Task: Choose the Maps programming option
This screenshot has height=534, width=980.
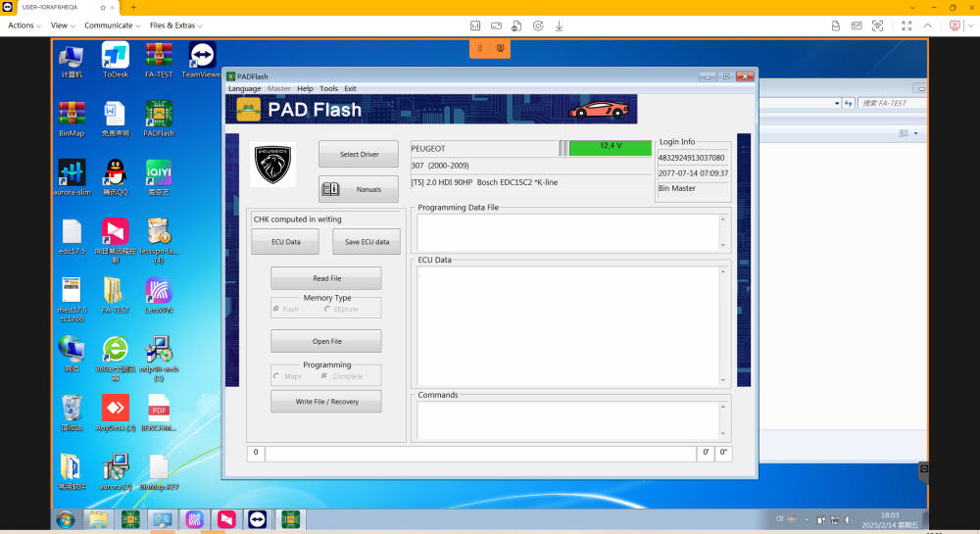Action: (x=276, y=376)
